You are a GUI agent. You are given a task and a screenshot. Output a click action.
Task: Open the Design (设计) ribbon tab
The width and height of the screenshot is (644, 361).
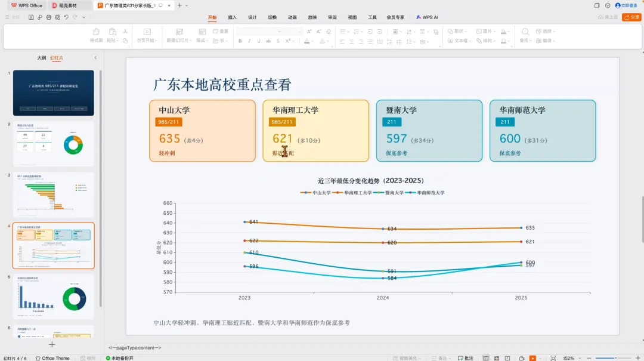click(252, 17)
